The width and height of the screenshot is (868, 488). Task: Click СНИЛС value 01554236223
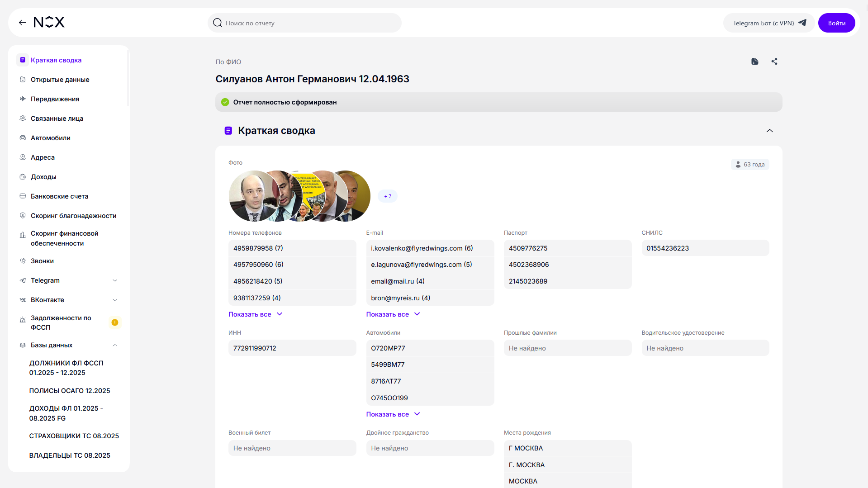tap(705, 248)
